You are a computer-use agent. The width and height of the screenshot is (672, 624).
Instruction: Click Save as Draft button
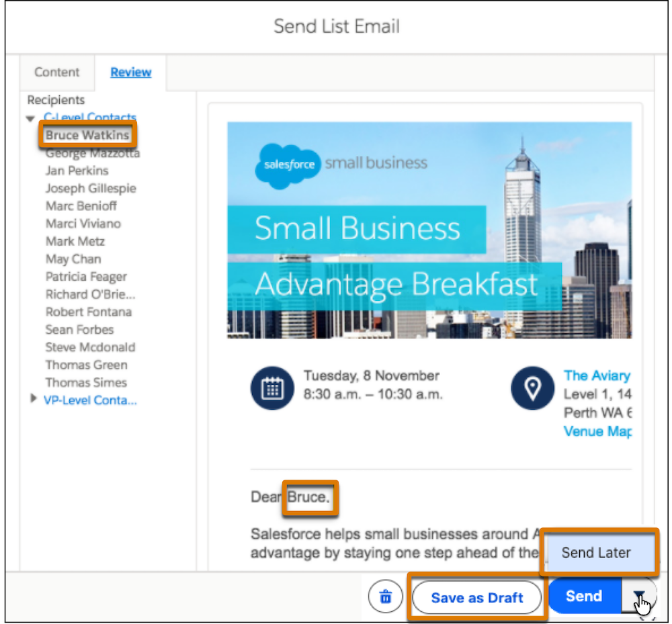[477, 597]
